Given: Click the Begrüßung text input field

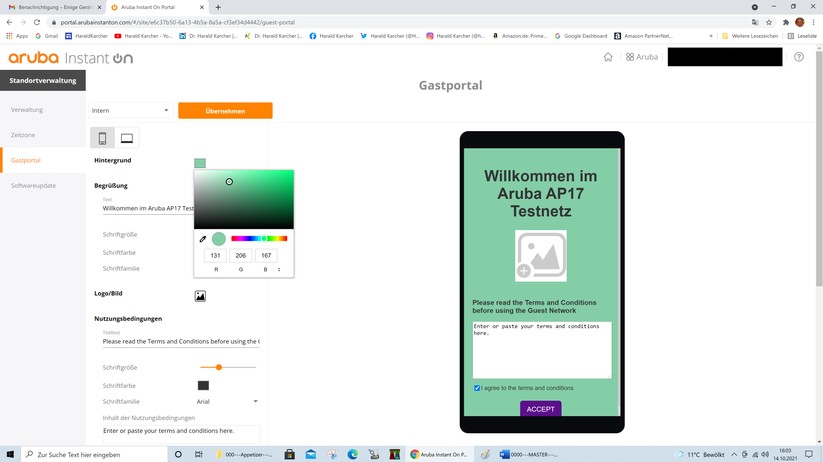Looking at the screenshot, I should click(x=148, y=208).
